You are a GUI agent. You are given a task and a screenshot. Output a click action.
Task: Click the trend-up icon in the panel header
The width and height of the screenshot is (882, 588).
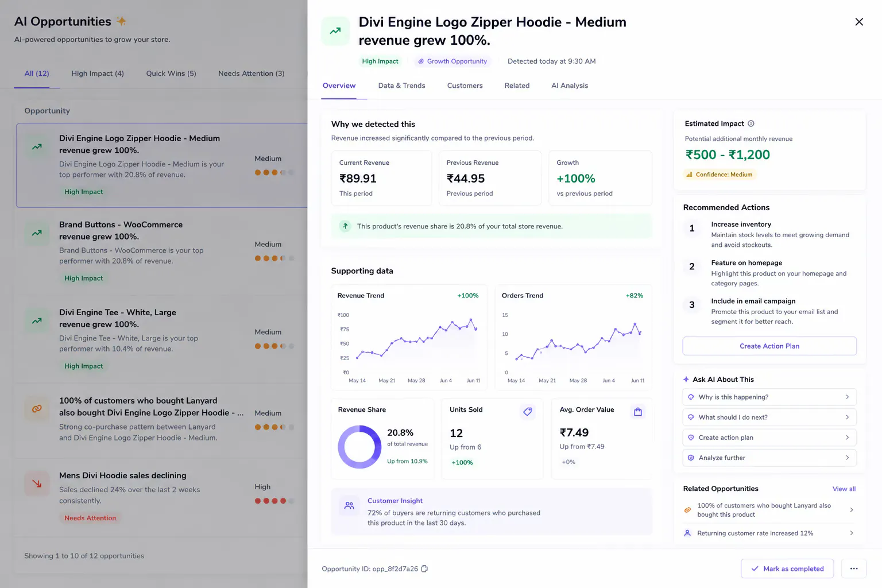tap(335, 31)
